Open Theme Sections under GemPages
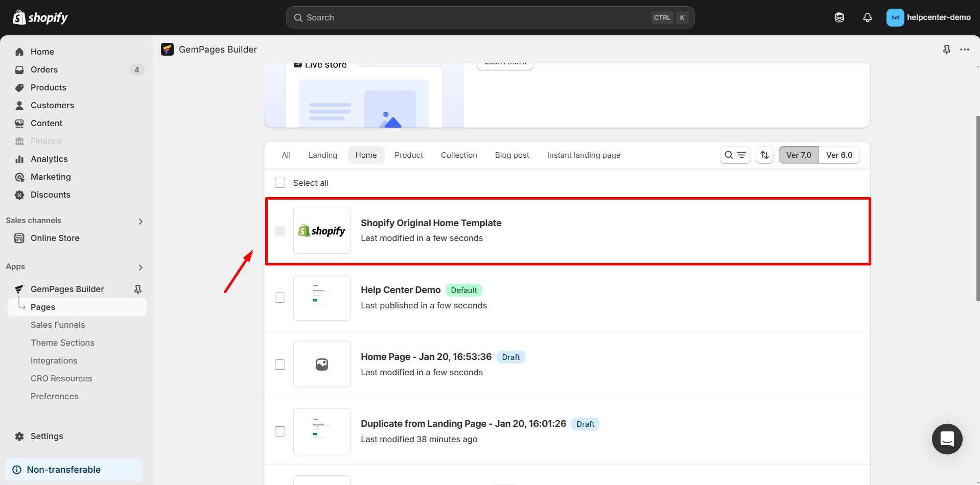 click(x=62, y=343)
